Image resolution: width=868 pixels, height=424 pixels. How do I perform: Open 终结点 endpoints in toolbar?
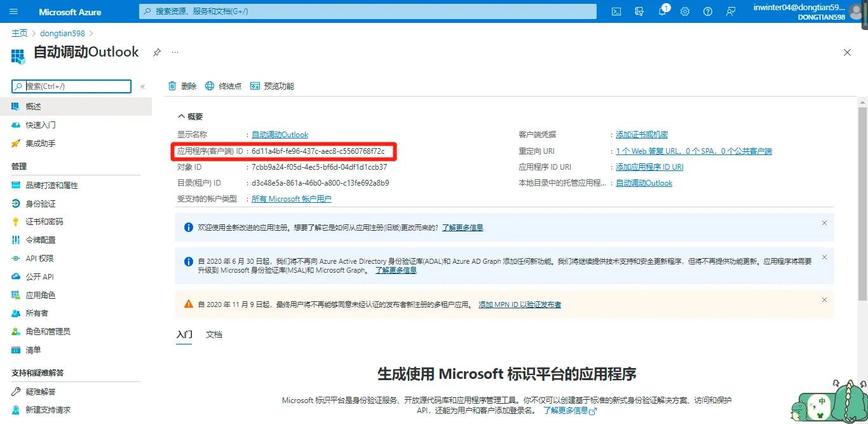point(223,86)
